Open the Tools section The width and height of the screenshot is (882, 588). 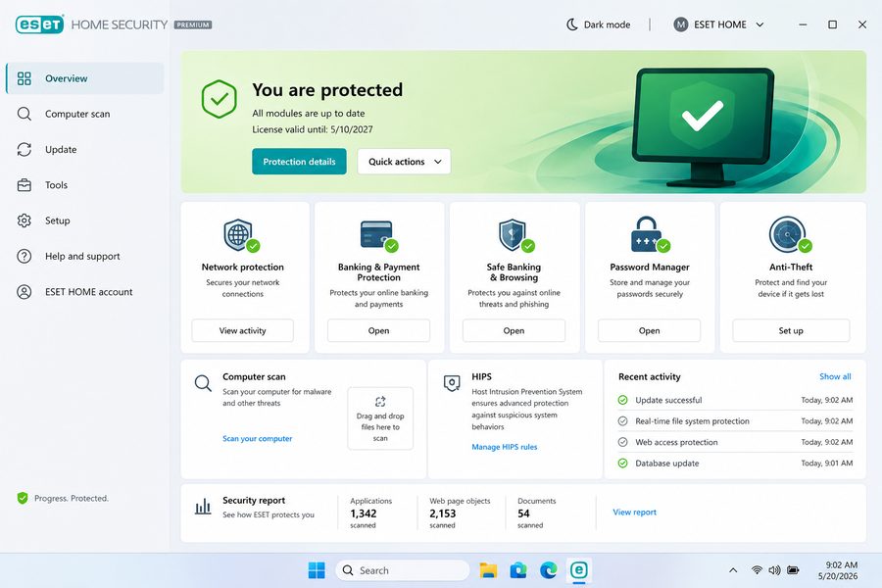85,184
